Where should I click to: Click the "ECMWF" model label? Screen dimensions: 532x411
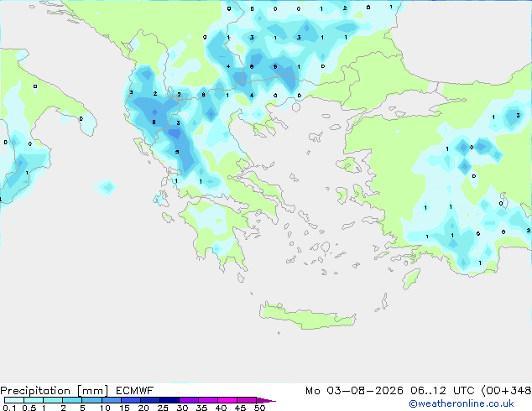tap(135, 391)
